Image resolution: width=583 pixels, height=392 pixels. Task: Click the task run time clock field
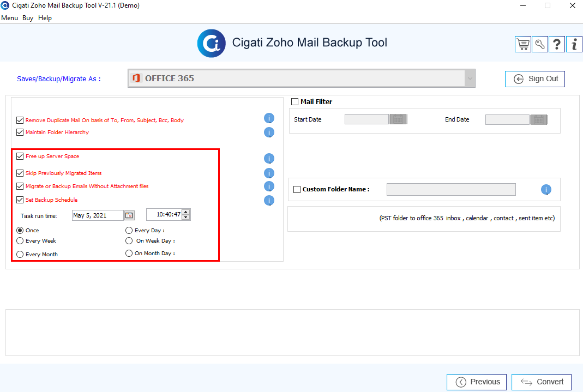[x=164, y=214]
